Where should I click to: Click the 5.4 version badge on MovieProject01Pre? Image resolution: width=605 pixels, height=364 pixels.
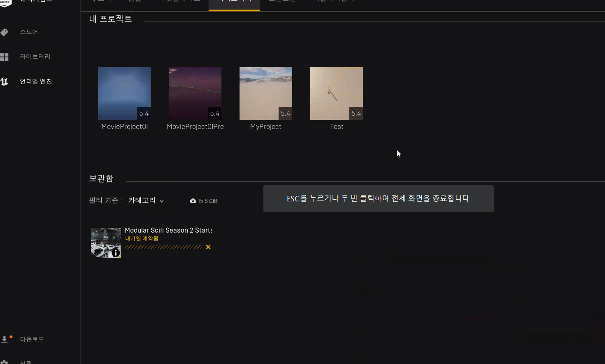[214, 113]
